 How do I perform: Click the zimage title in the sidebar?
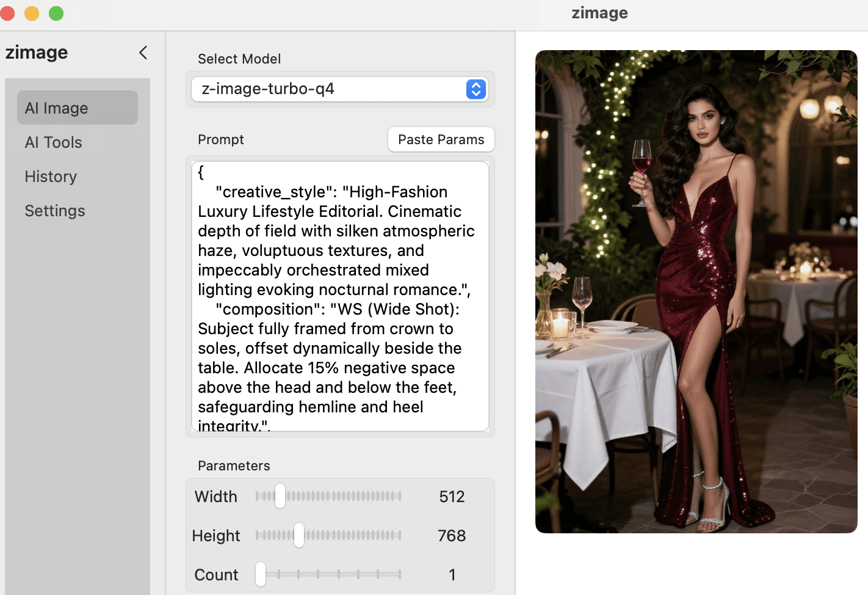click(37, 53)
